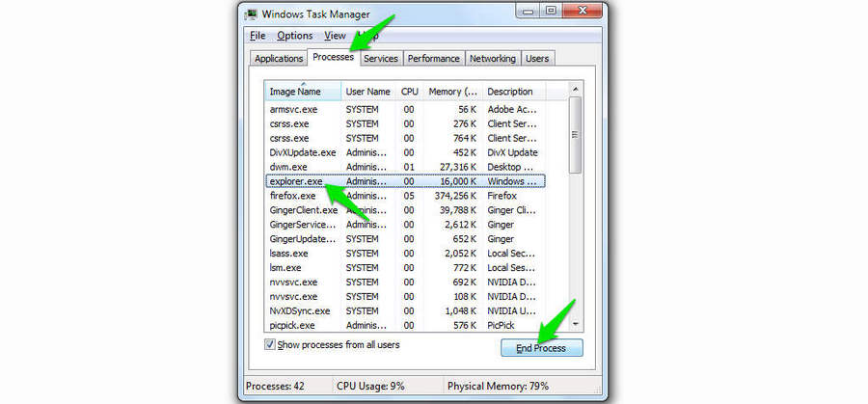868x404 pixels.
Task: Click the 27,316 K memory value
Action: [459, 167]
